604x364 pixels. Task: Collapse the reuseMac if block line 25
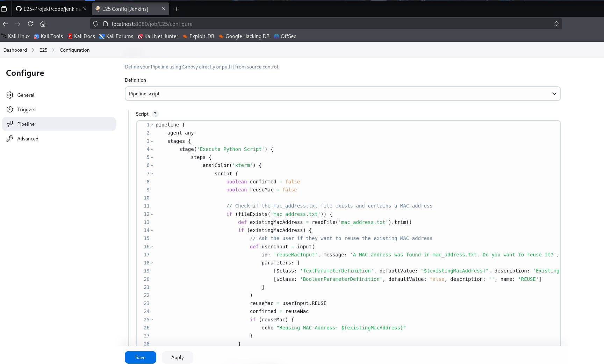pyautogui.click(x=152, y=320)
